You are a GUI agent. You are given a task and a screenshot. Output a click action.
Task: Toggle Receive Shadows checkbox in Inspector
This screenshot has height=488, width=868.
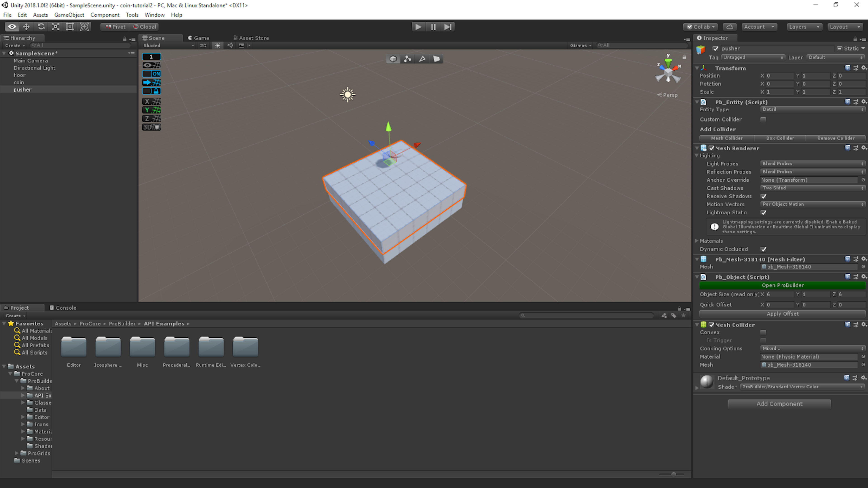(x=763, y=196)
